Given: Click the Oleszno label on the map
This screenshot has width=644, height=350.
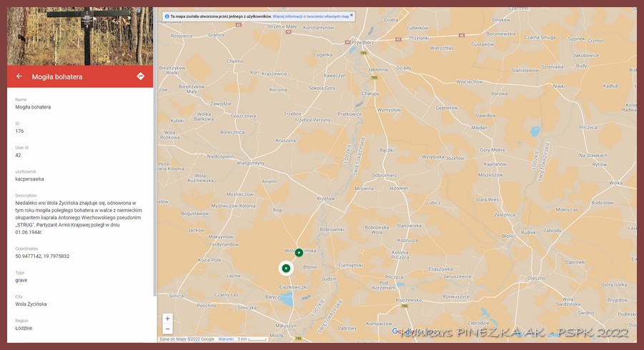Looking at the screenshot, I should [536, 278].
